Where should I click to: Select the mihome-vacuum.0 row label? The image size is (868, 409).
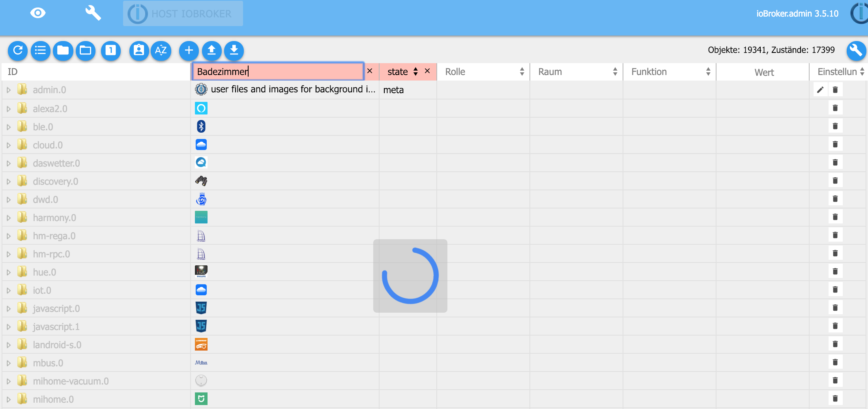click(x=71, y=381)
